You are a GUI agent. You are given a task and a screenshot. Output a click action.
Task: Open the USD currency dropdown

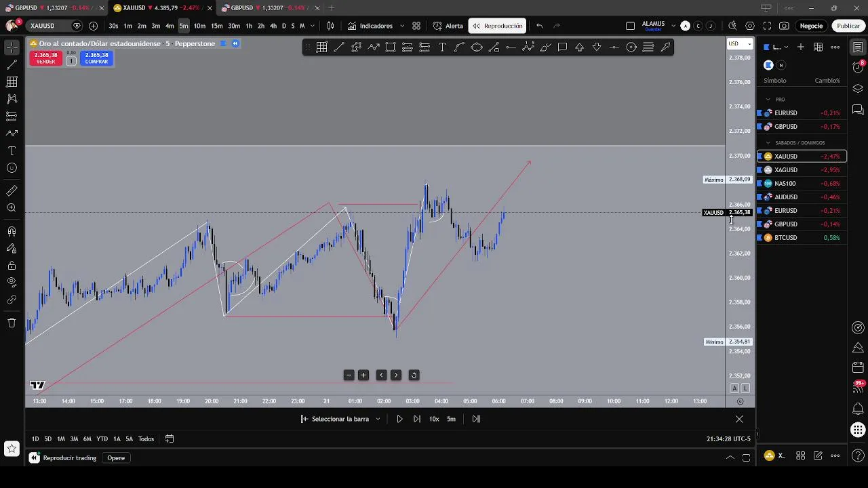pos(740,43)
